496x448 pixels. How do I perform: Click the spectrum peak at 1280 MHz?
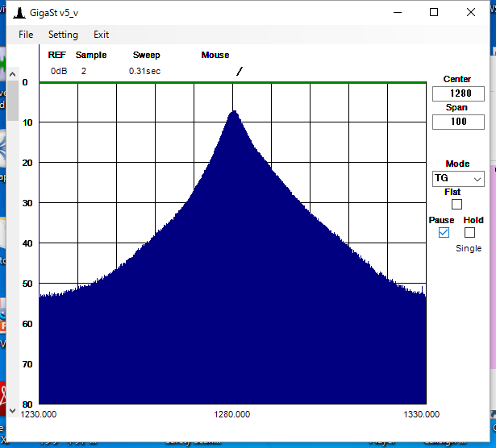pyautogui.click(x=233, y=113)
